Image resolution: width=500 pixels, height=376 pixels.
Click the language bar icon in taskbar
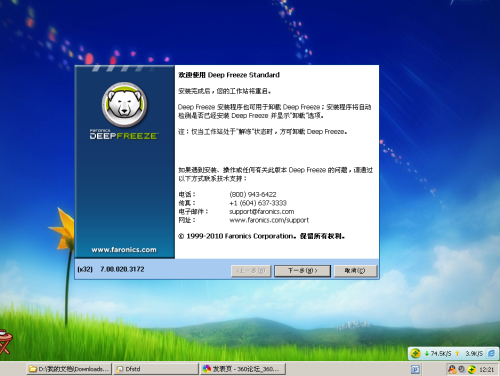pos(415,369)
